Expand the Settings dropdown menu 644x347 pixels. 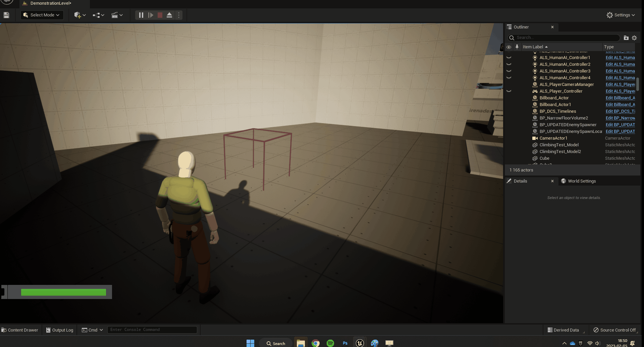pyautogui.click(x=621, y=15)
